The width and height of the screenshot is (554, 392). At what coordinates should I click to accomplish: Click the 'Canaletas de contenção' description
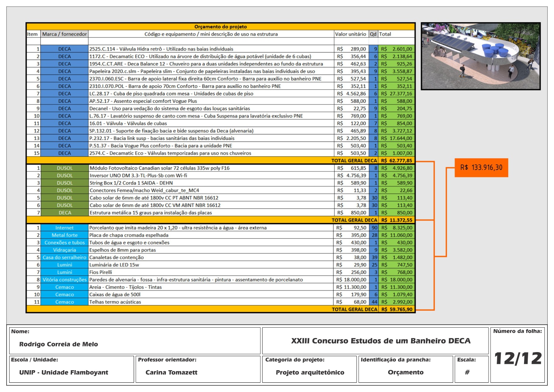point(211,257)
